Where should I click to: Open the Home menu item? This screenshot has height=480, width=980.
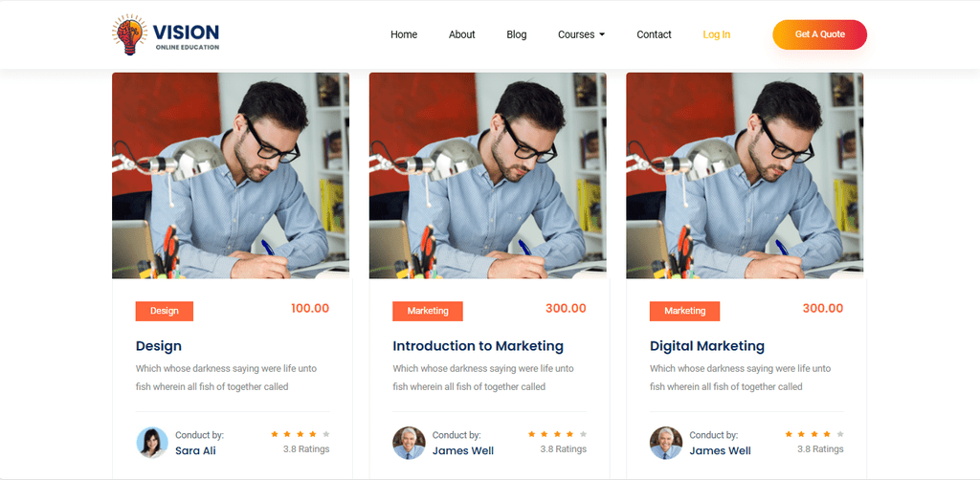click(404, 35)
